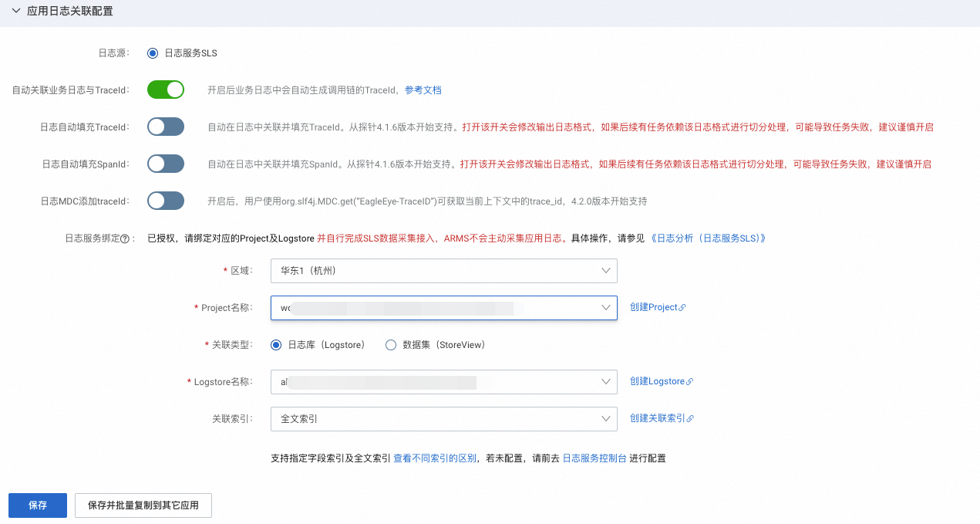Disable the 自动关联业务日志与TraceId switch
Image resolution: width=980 pixels, height=524 pixels.
tap(166, 90)
